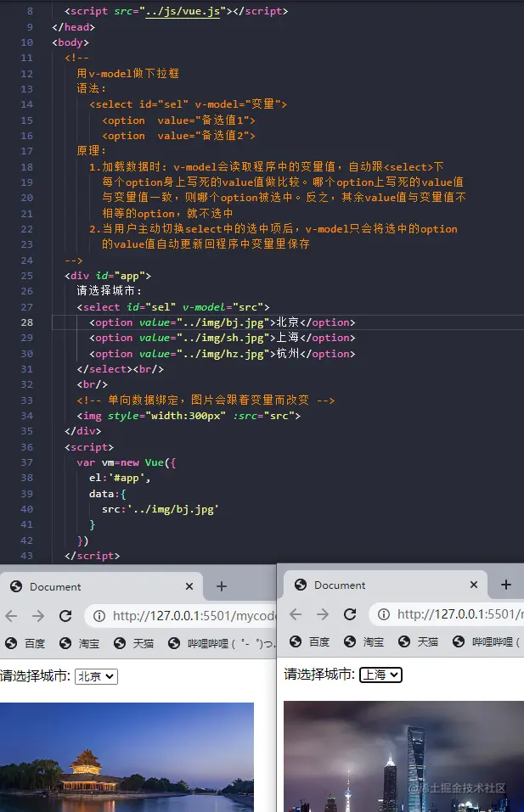Screen dimensions: 524x812
Task: Click the Shanghai skyline image
Action: 403,756
